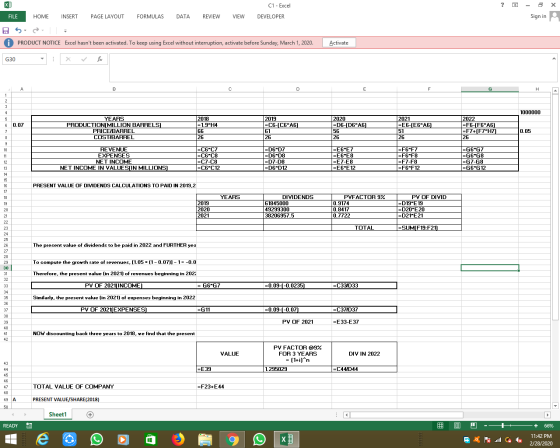Select the PV FACTOR 9% header cell
The height and width of the screenshot is (448, 560).
tap(364, 197)
